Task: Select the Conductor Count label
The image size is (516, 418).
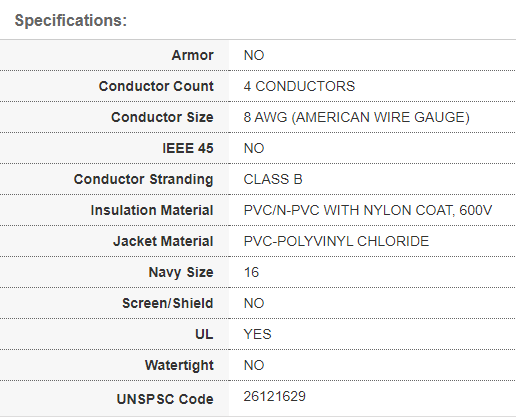Action: click(156, 86)
